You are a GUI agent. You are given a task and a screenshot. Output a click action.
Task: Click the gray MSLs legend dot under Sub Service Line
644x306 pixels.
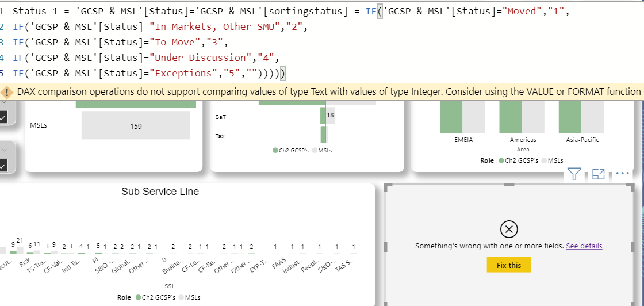182,297
